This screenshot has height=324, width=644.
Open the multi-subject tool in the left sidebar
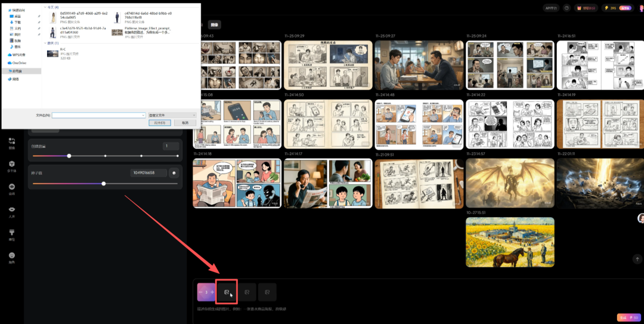pos(11,165)
